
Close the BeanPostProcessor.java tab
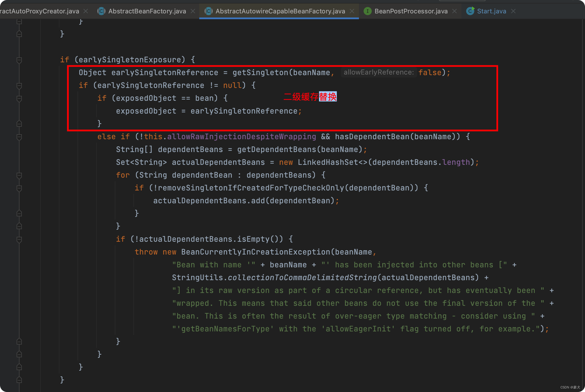[454, 11]
